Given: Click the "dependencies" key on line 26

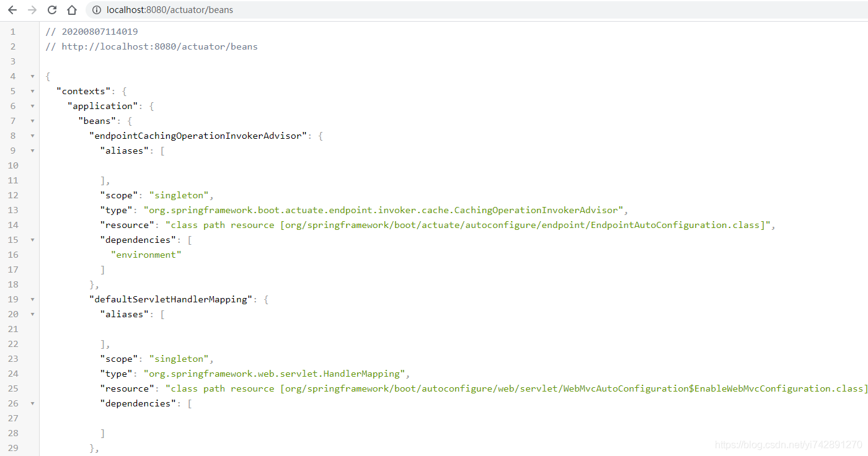Looking at the screenshot, I should (x=138, y=403).
